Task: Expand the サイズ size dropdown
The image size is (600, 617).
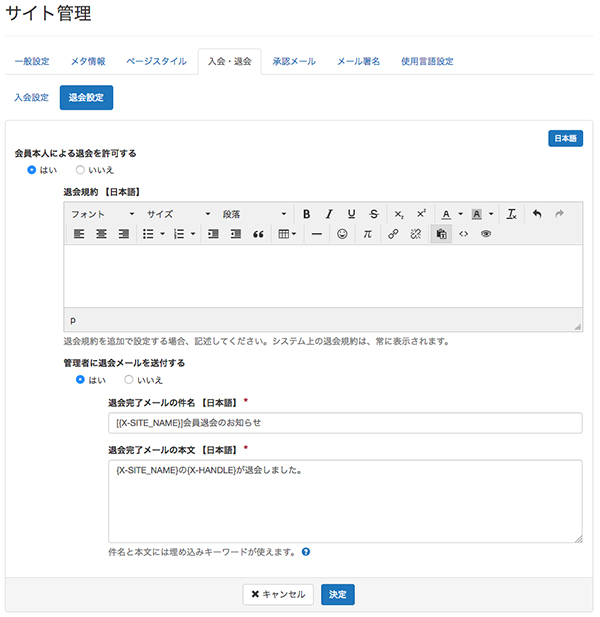Action: pos(178,214)
